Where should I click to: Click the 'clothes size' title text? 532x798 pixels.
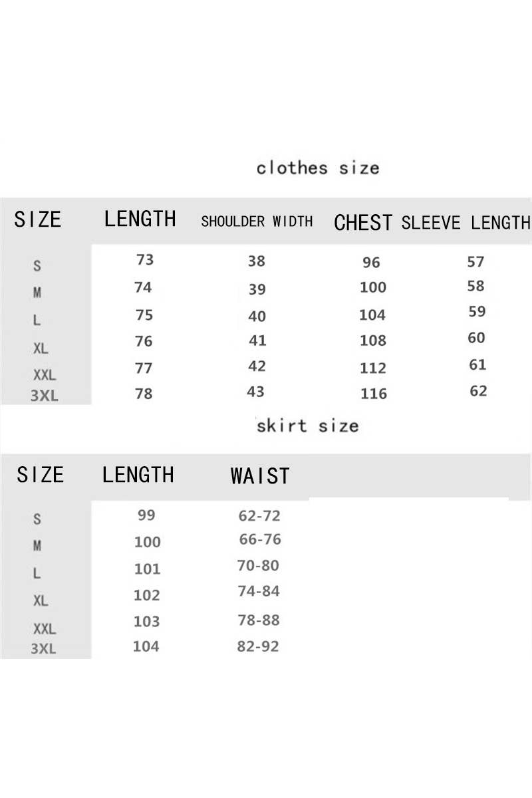coord(318,168)
